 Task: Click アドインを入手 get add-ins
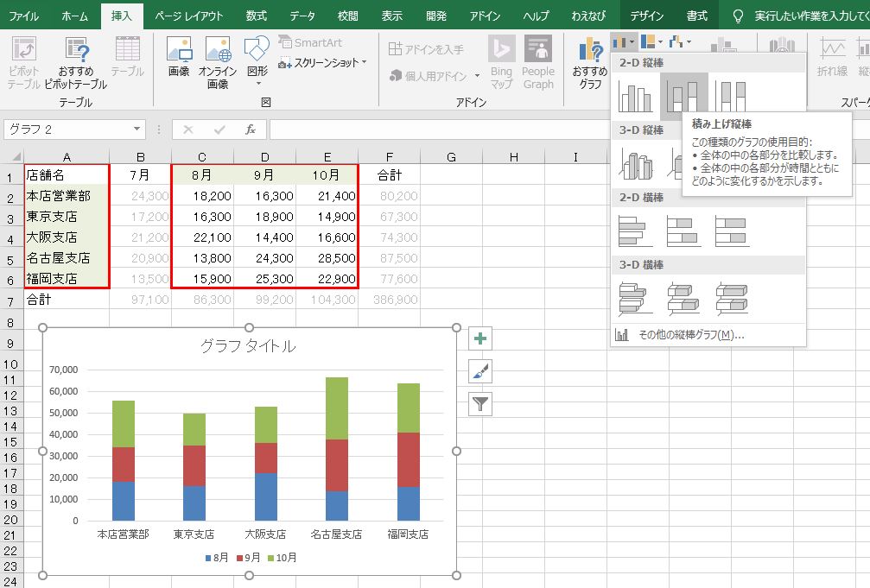[426, 49]
